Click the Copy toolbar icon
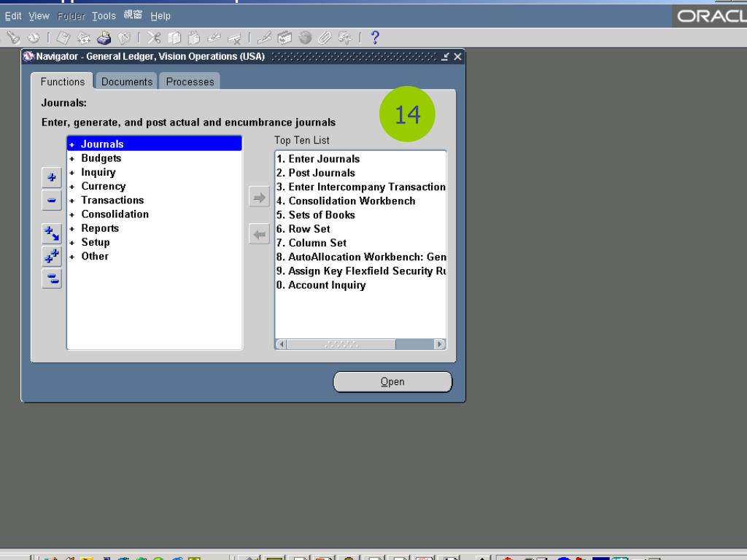 [x=174, y=37]
